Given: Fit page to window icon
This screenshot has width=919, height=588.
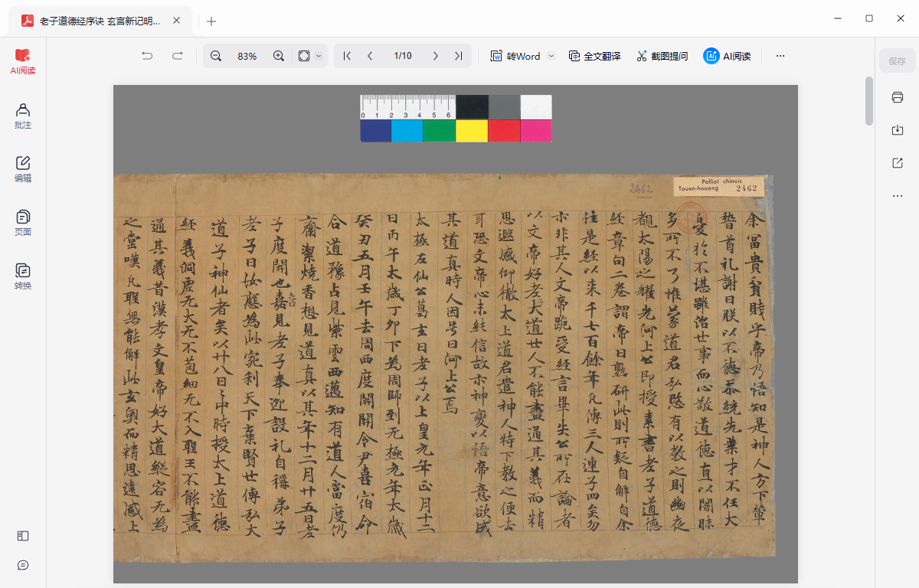Looking at the screenshot, I should [304, 56].
